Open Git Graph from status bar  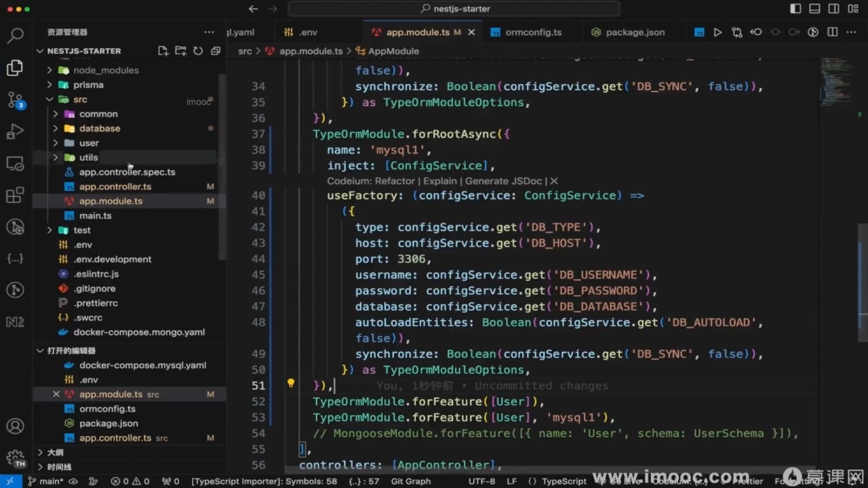coord(411,481)
